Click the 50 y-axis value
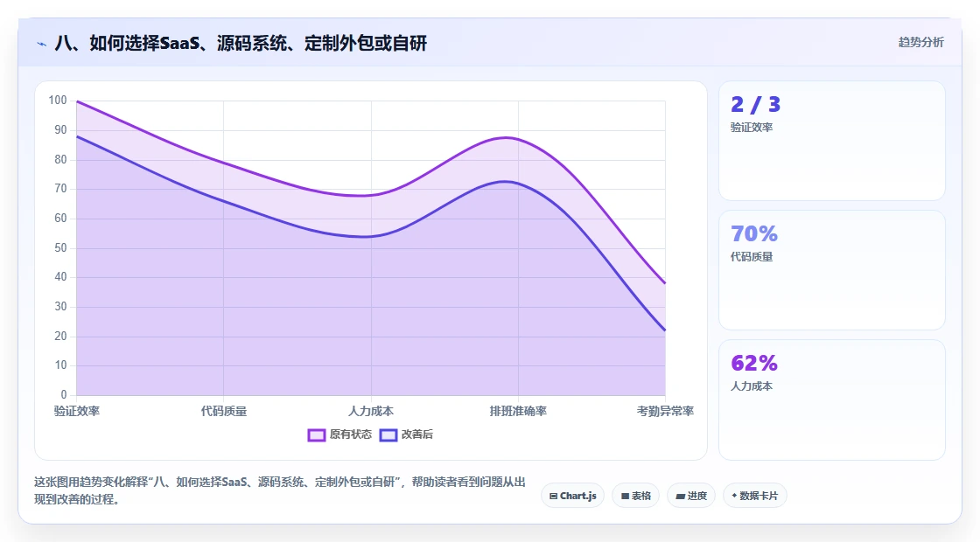 tap(60, 248)
